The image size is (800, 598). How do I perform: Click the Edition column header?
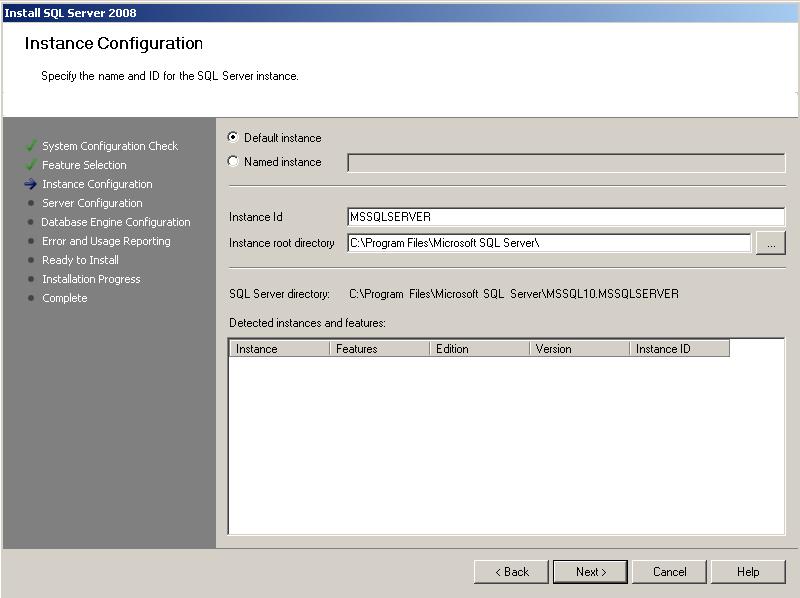click(x=479, y=348)
